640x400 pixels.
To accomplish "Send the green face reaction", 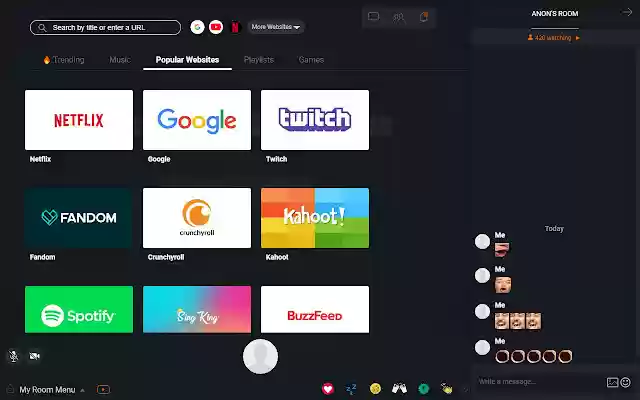I will point(424,389).
